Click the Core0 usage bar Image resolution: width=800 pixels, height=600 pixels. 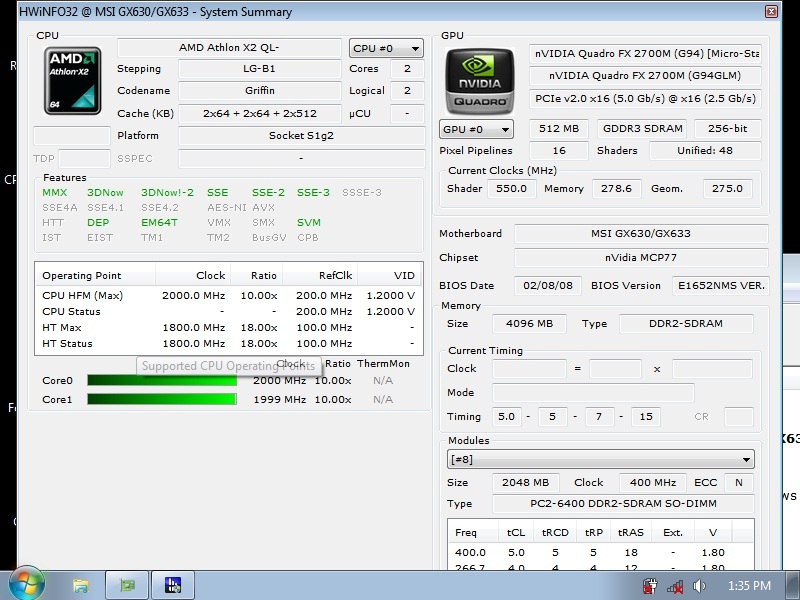coord(162,380)
